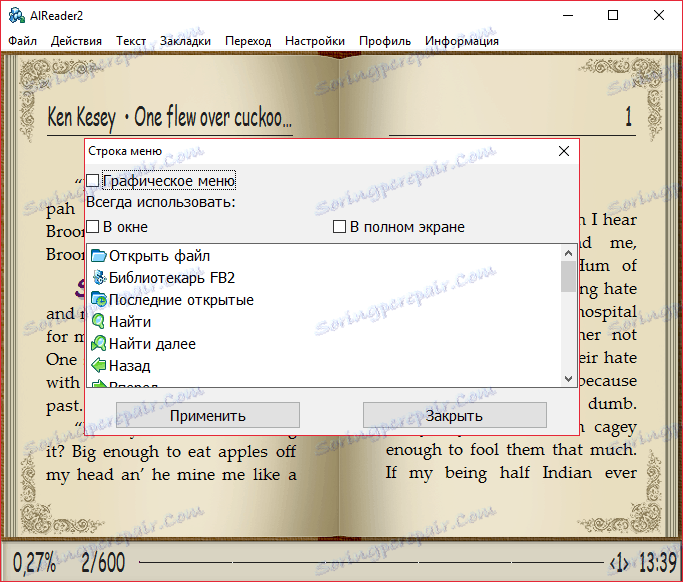Click the list scrollbar thumb
683x582 pixels.
568,276
